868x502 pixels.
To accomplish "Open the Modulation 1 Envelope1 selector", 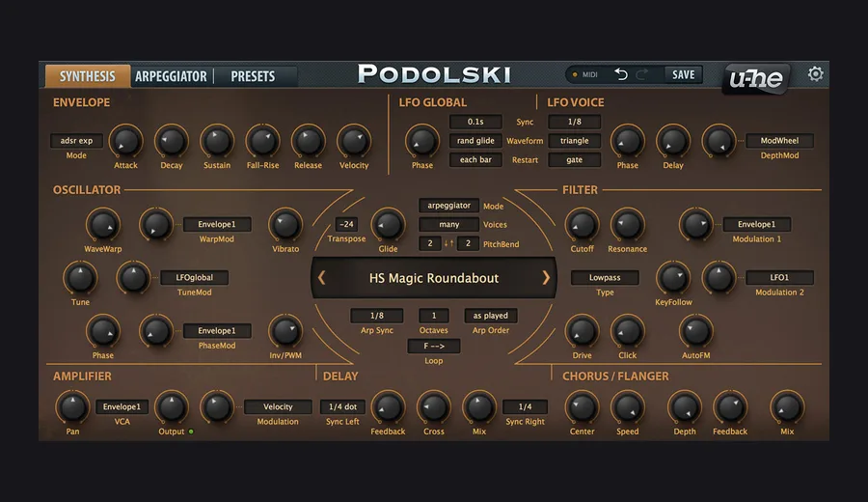I will pos(757,224).
